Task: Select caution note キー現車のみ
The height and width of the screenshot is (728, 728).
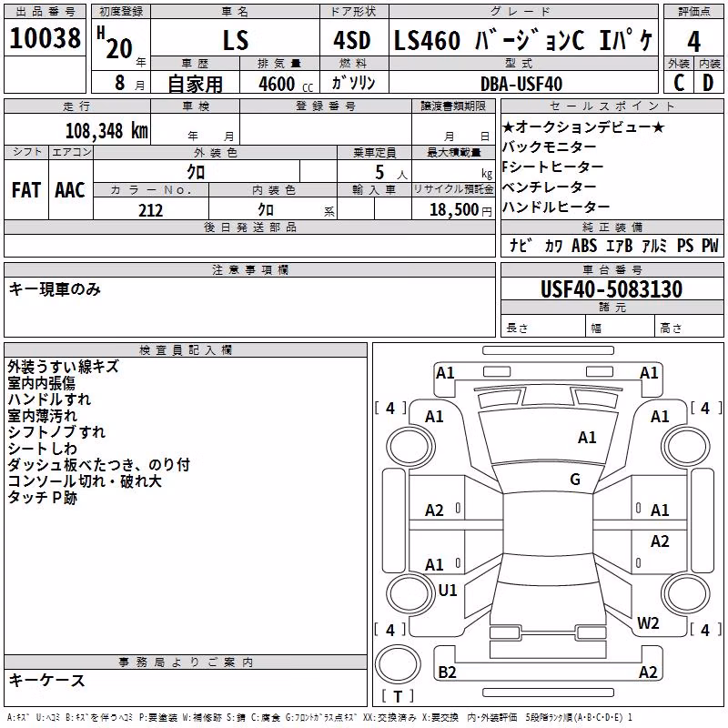Action: click(55, 289)
